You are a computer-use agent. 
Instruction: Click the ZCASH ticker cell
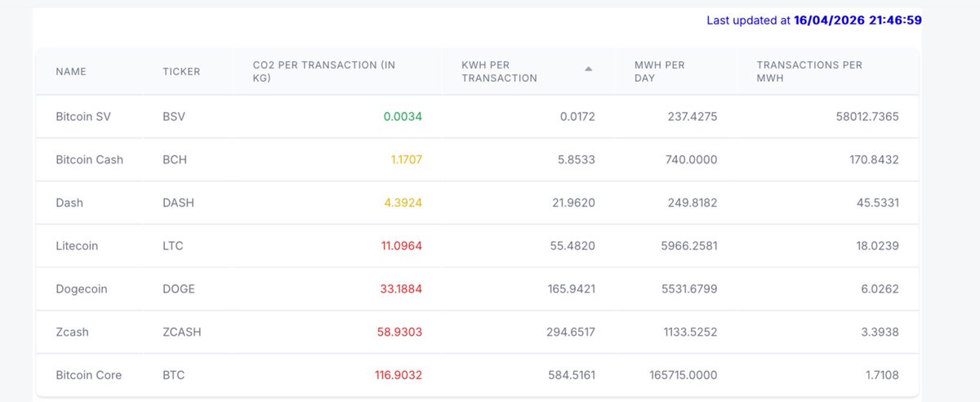182,333
